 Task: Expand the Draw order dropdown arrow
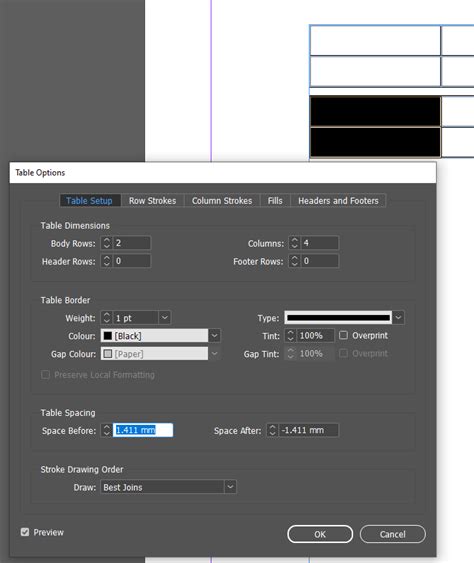click(231, 487)
